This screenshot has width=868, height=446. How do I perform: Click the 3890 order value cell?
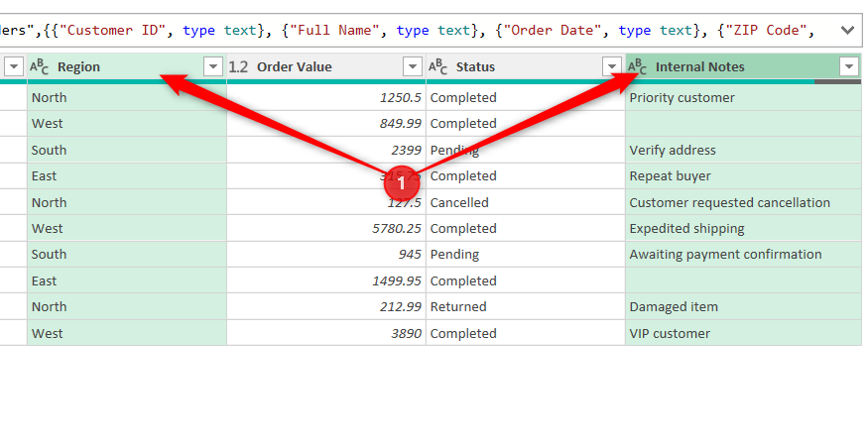click(326, 333)
